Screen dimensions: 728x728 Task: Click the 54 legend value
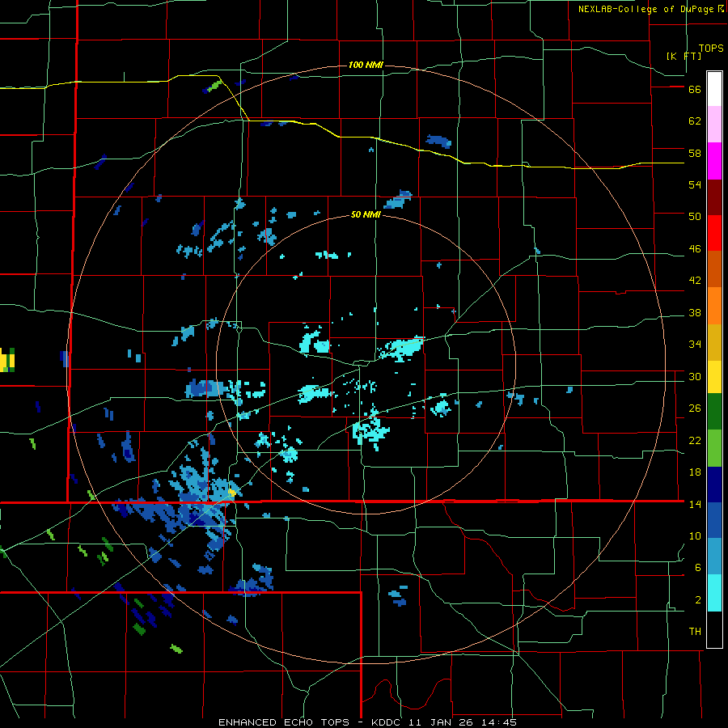[695, 184]
